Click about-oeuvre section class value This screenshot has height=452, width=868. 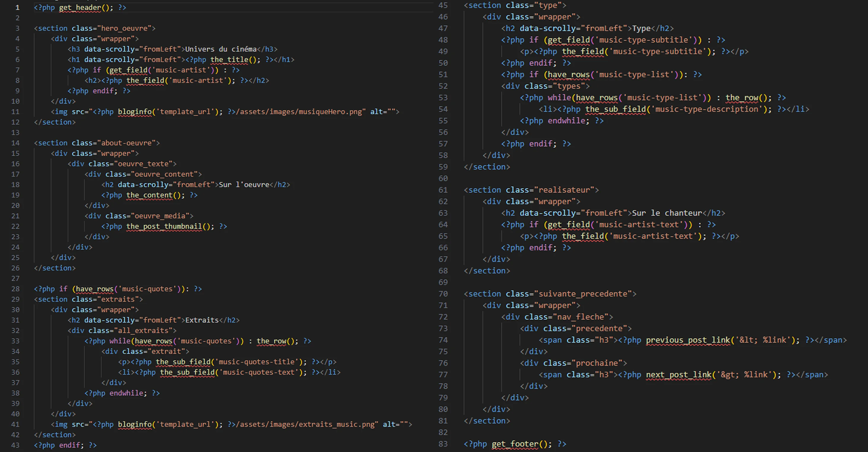pyautogui.click(x=126, y=143)
